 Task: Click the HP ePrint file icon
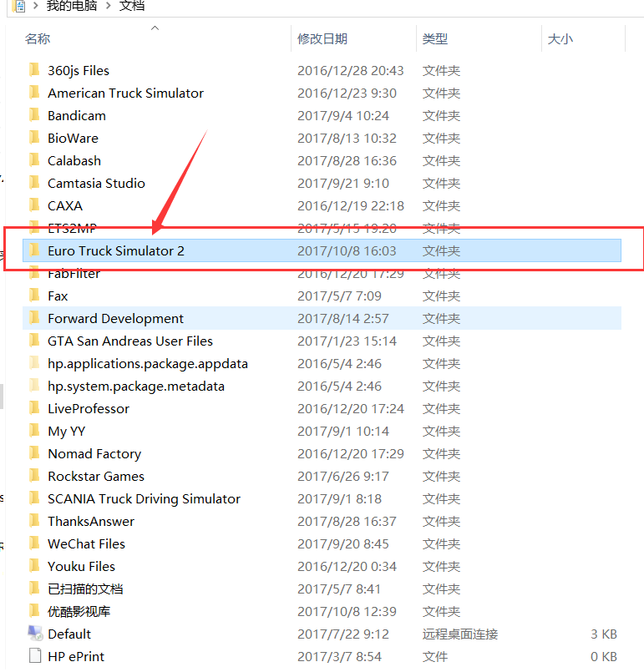point(35,656)
